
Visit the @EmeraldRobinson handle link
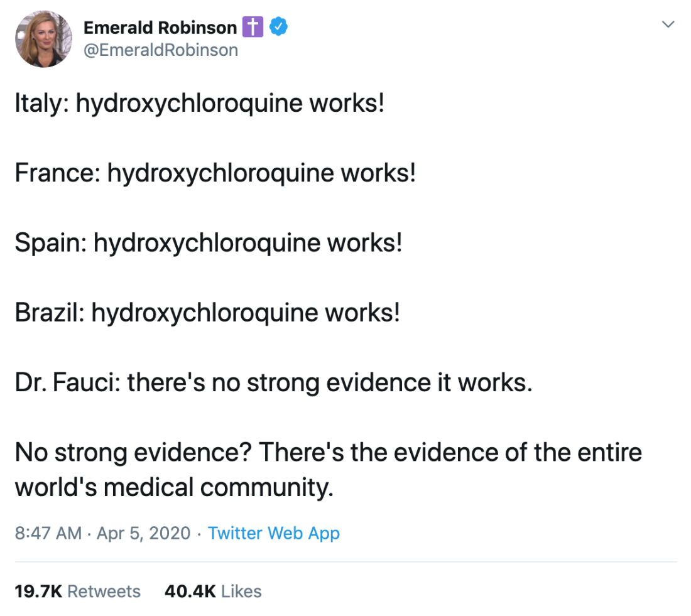point(161,50)
